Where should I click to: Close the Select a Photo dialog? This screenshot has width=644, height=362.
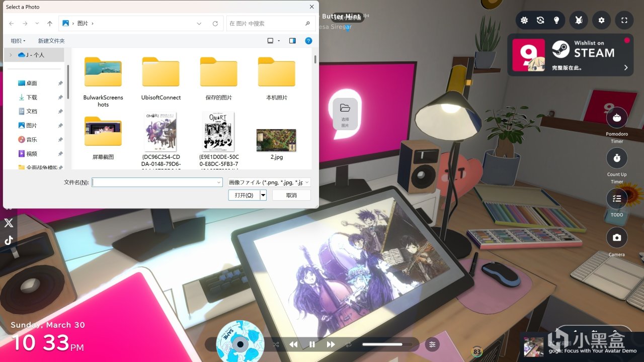point(312,7)
